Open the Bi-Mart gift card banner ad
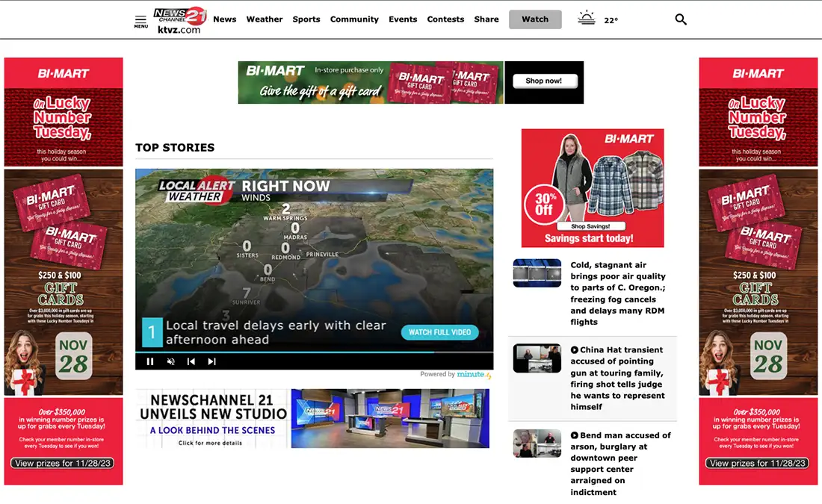 pyautogui.click(x=410, y=82)
